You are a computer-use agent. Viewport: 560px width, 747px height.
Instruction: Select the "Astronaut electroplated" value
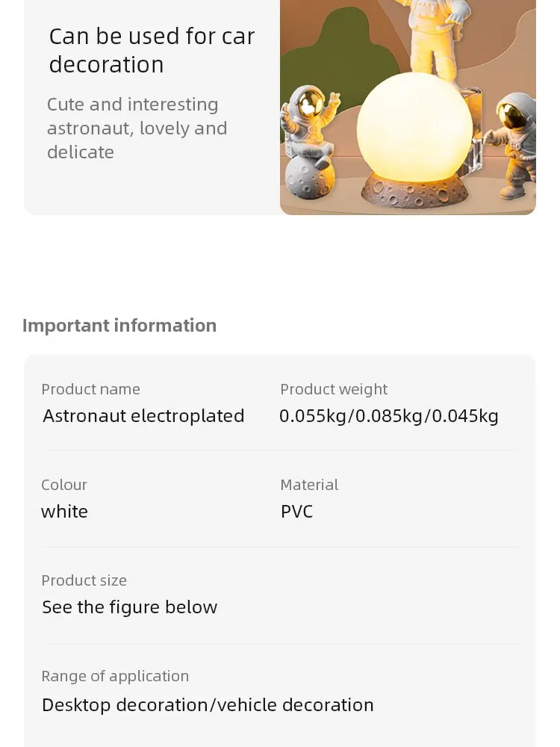click(x=143, y=416)
